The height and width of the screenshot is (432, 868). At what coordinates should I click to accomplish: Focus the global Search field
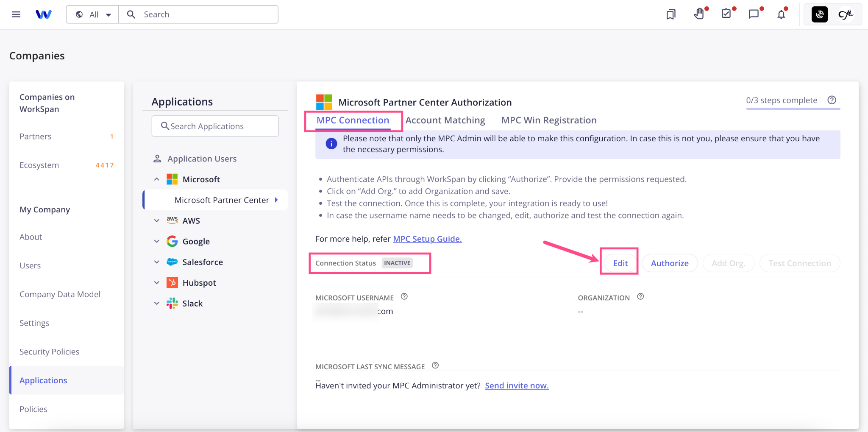198,14
